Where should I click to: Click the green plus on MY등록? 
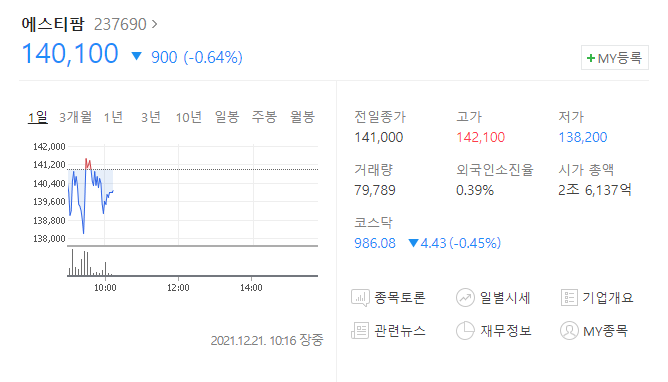pos(590,58)
